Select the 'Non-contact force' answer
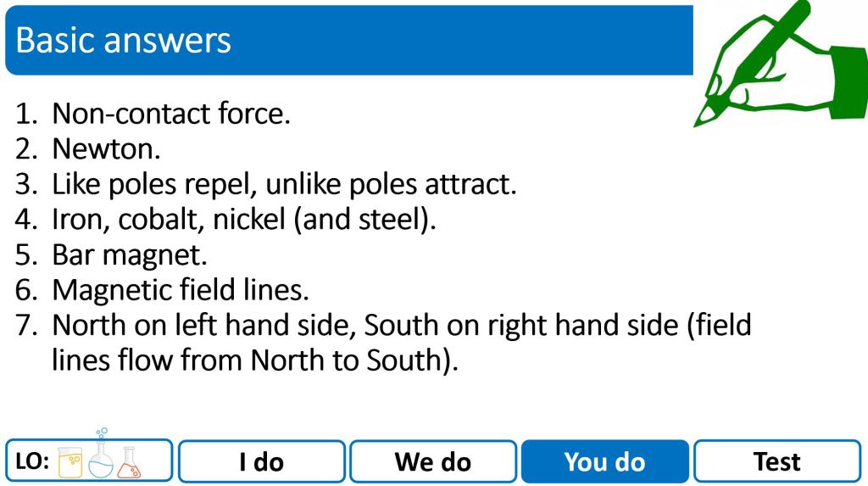Image resolution: width=868 pixels, height=486 pixels. point(171,113)
